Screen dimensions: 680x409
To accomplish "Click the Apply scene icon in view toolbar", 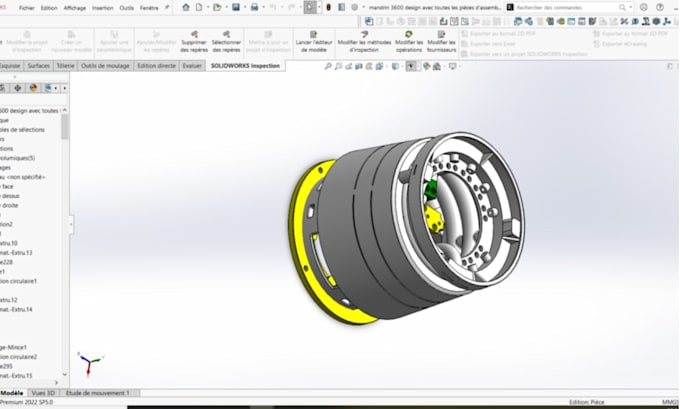I will 437,66.
